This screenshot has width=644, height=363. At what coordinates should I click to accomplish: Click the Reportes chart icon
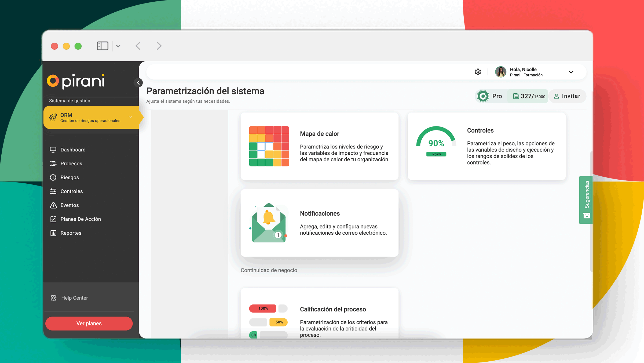(53, 233)
